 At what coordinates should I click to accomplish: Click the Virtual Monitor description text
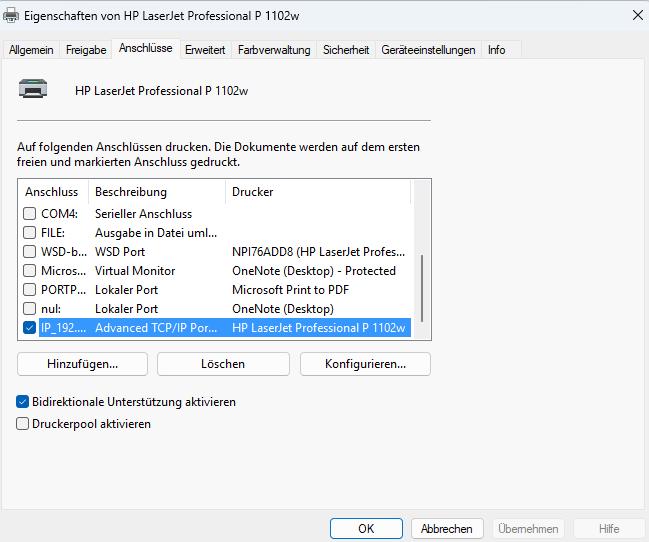tap(135, 271)
